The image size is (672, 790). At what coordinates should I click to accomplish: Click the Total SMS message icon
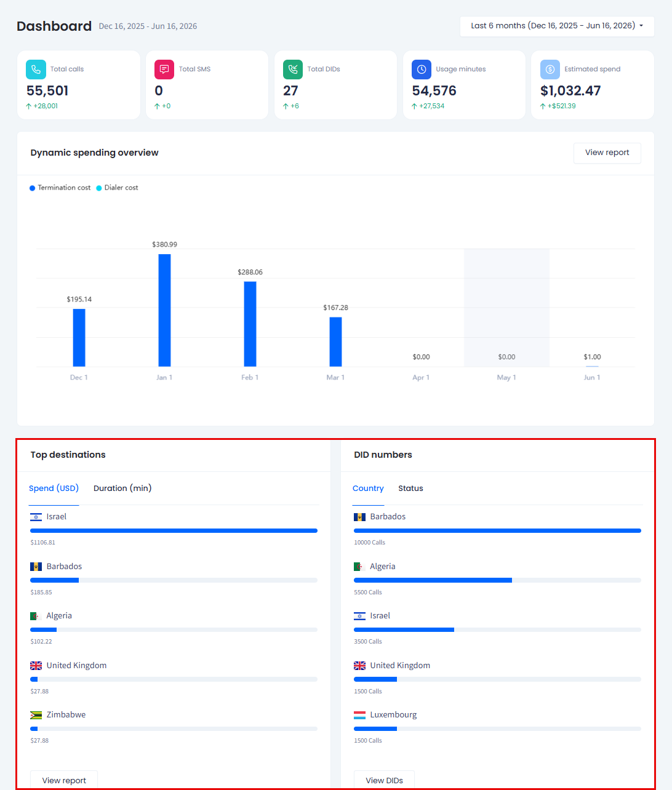pyautogui.click(x=164, y=70)
